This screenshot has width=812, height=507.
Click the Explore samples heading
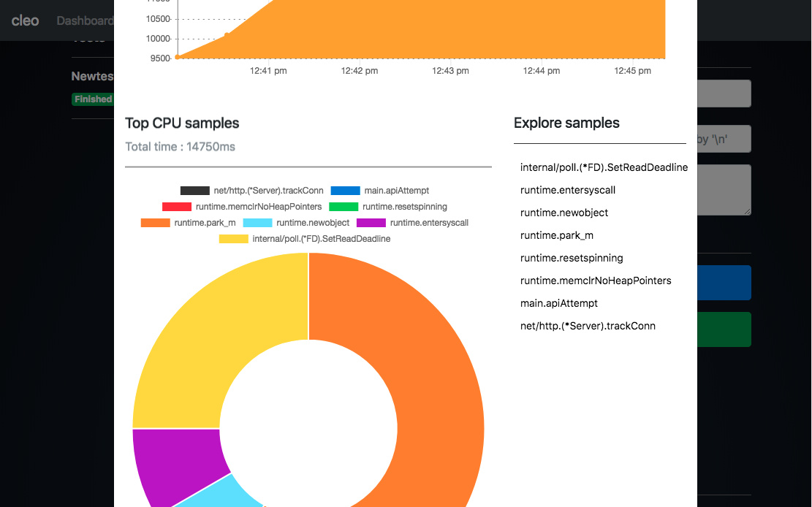coord(566,123)
